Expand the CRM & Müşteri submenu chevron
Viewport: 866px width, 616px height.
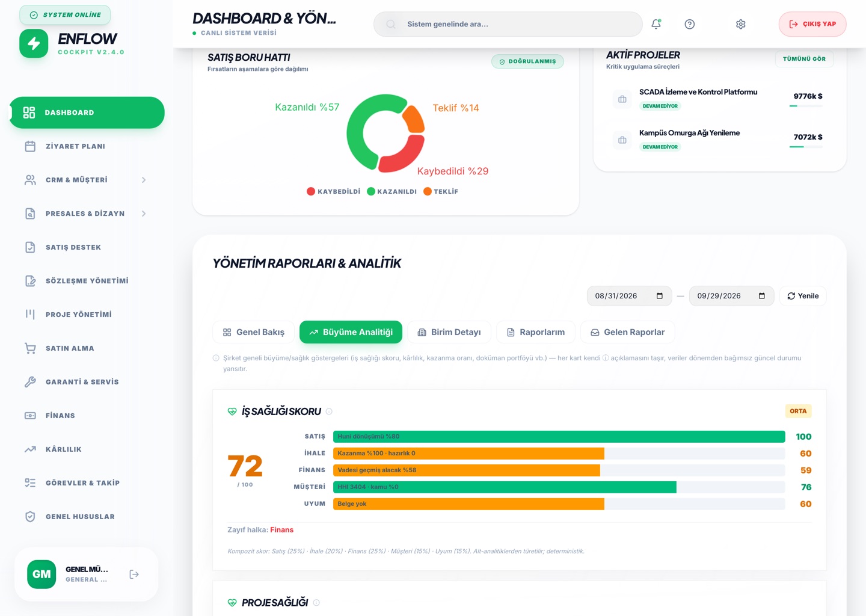(x=144, y=180)
